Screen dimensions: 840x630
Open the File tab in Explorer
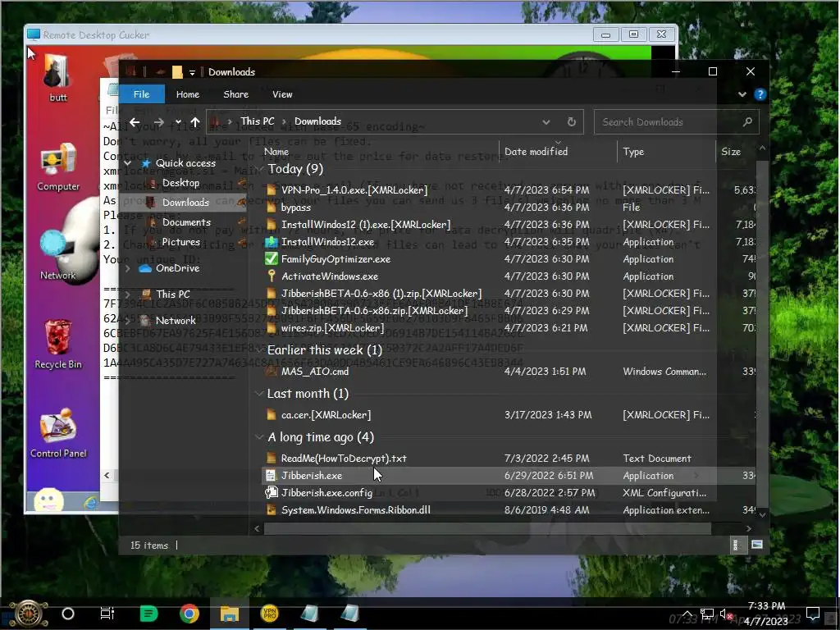(141, 94)
